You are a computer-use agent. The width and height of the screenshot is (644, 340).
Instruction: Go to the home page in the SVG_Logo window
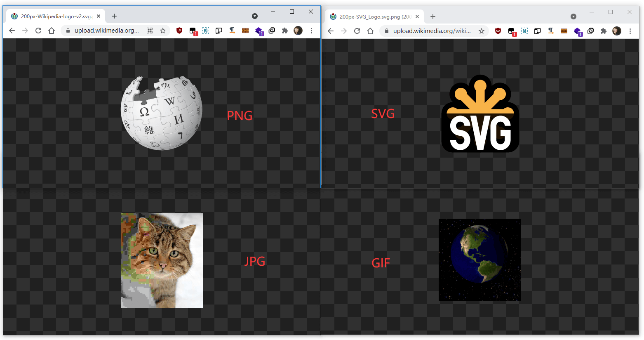pyautogui.click(x=370, y=31)
